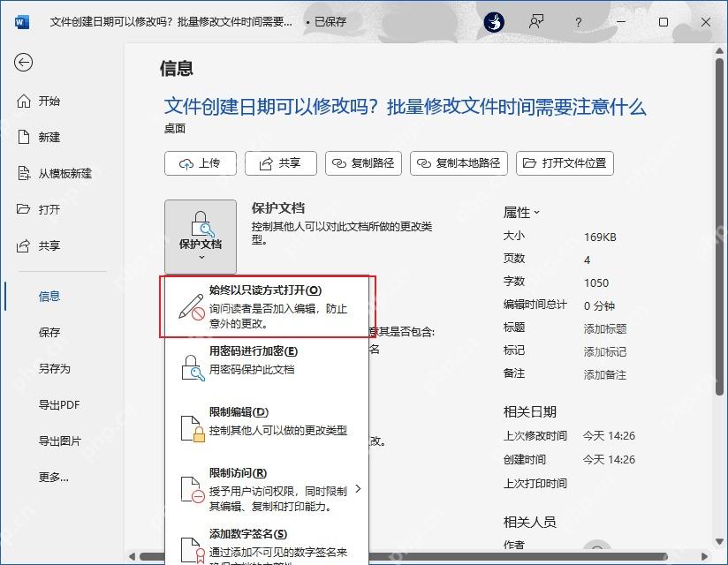Click the ribbon document icon for digital signature

pyautogui.click(x=193, y=550)
